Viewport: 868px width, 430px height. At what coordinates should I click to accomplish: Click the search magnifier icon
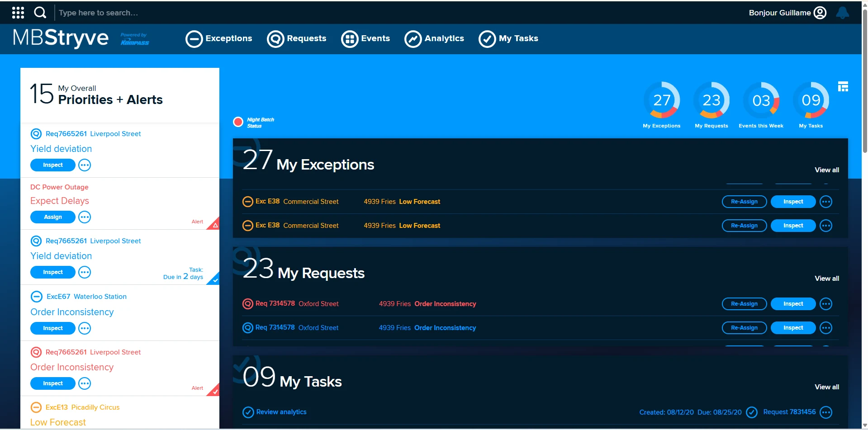coord(40,13)
